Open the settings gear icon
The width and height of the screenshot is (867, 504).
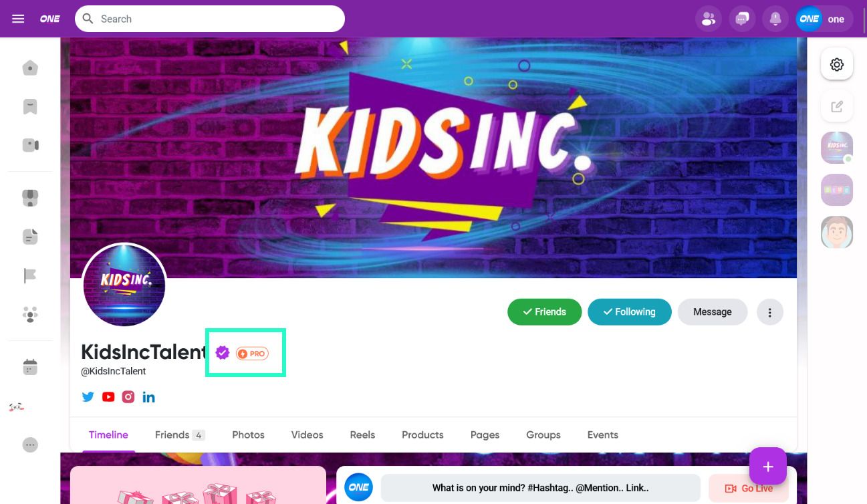837,65
